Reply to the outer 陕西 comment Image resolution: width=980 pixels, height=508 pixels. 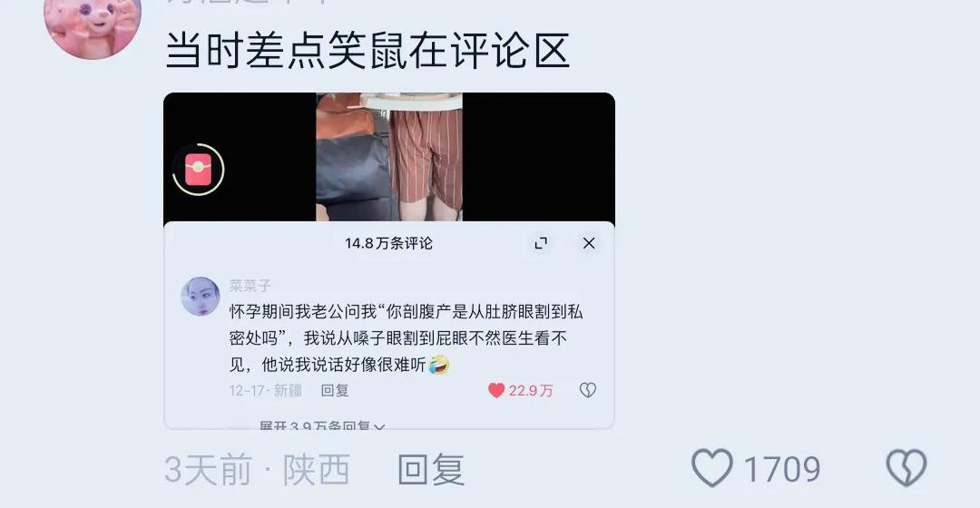tap(431, 470)
